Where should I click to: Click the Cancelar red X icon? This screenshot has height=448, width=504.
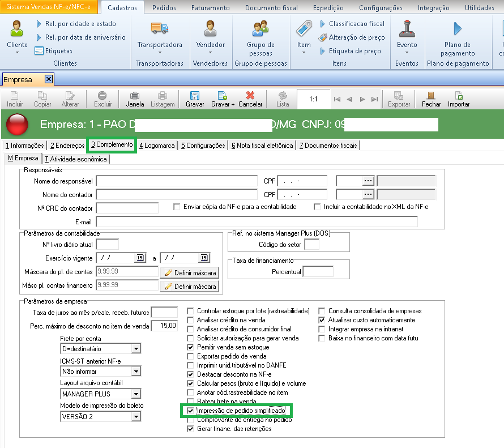[250, 96]
